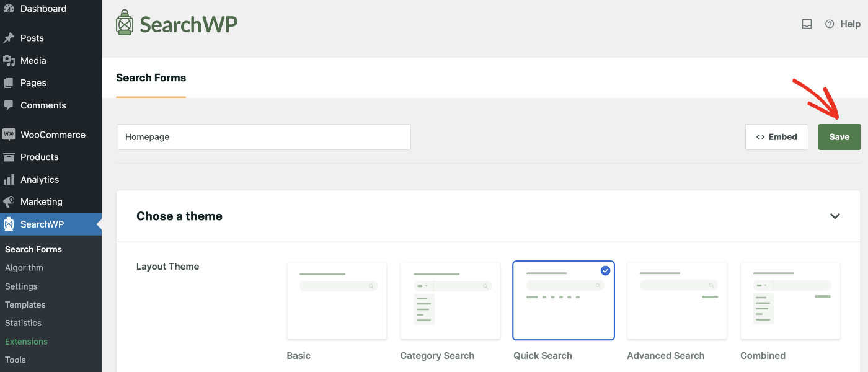The width and height of the screenshot is (868, 372).
Task: Click the Marketing megaphone icon
Action: [9, 201]
